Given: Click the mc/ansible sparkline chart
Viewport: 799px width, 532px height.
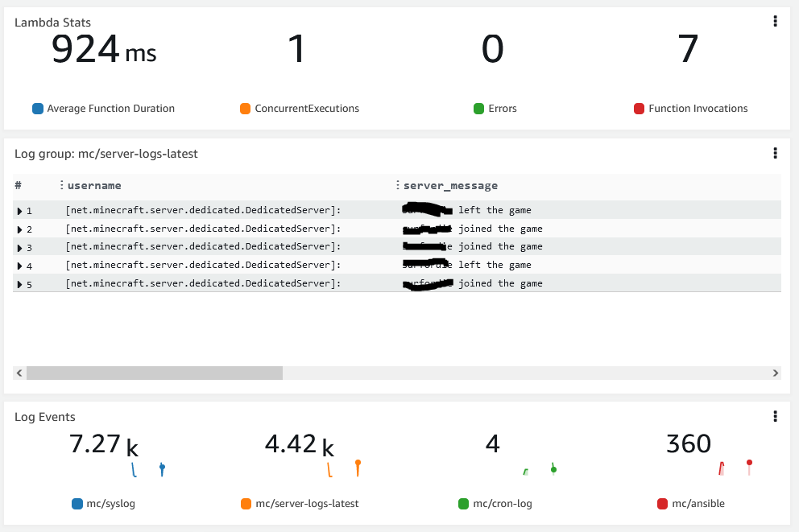Looking at the screenshot, I should point(735,468).
